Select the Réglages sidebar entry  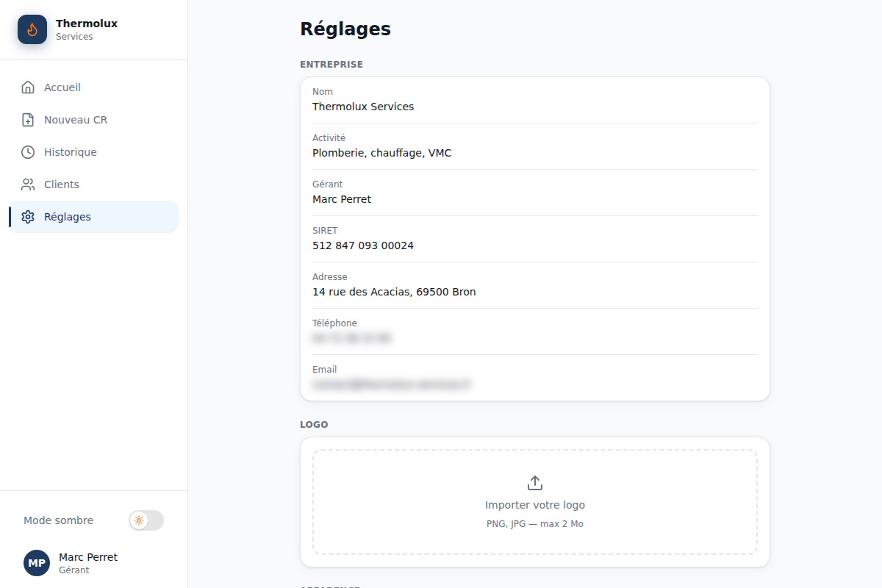click(x=94, y=217)
